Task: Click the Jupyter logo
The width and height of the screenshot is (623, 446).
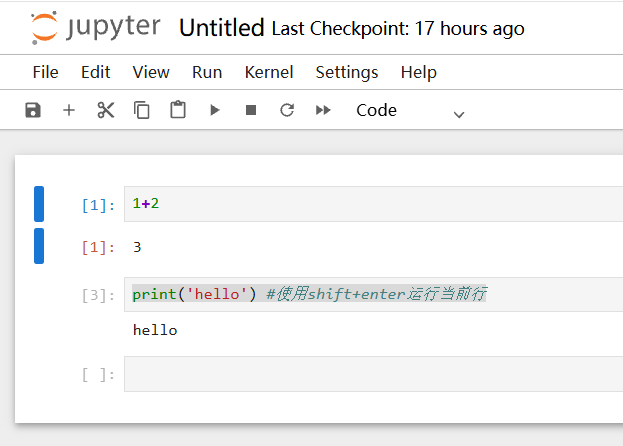Action: point(96,28)
